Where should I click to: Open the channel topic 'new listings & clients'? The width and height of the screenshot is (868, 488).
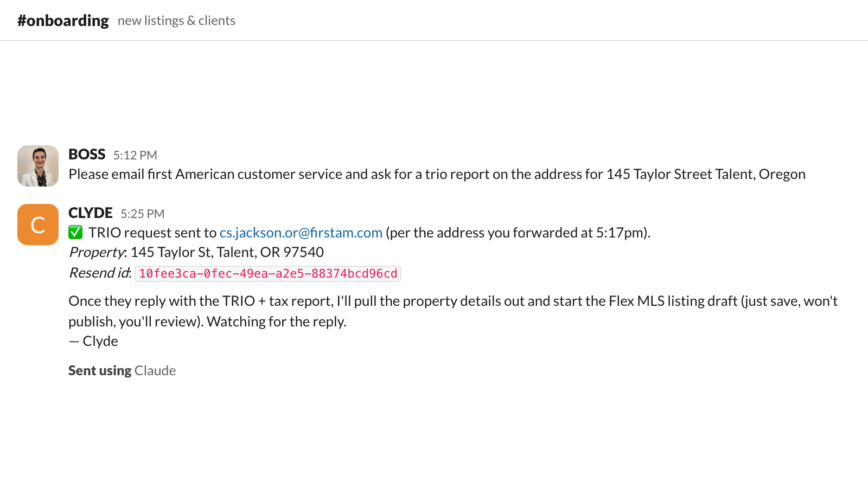(176, 21)
